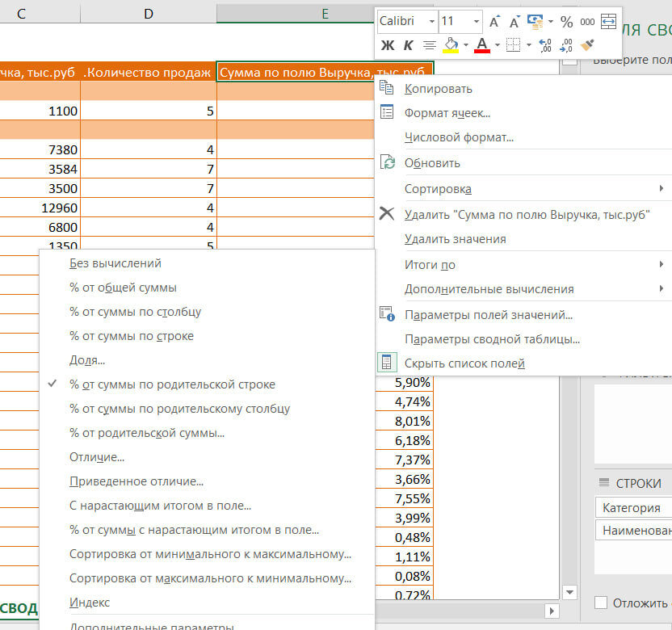Toggle the Отложить checkbox
This screenshot has width=672, height=630.
coord(601,603)
